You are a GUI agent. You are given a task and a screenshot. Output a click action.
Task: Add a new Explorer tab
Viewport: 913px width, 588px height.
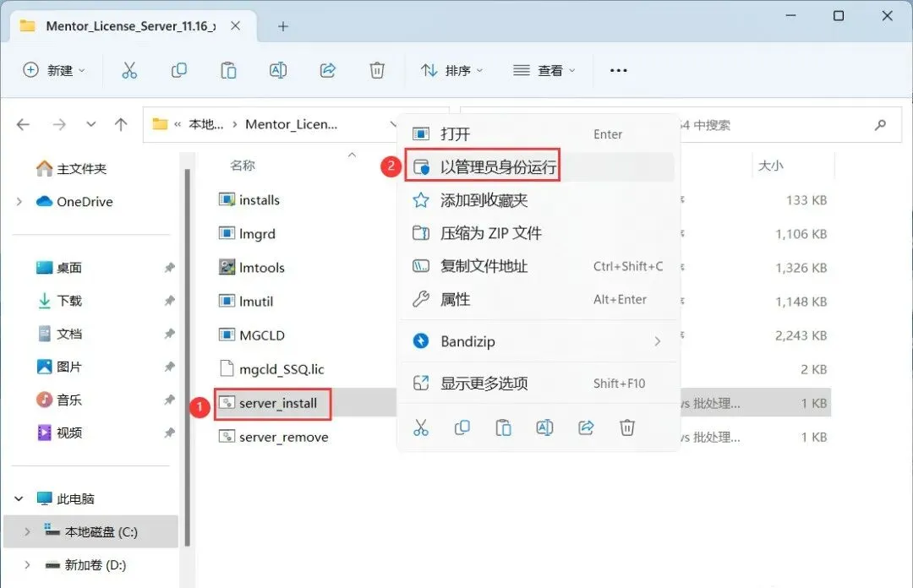click(283, 26)
